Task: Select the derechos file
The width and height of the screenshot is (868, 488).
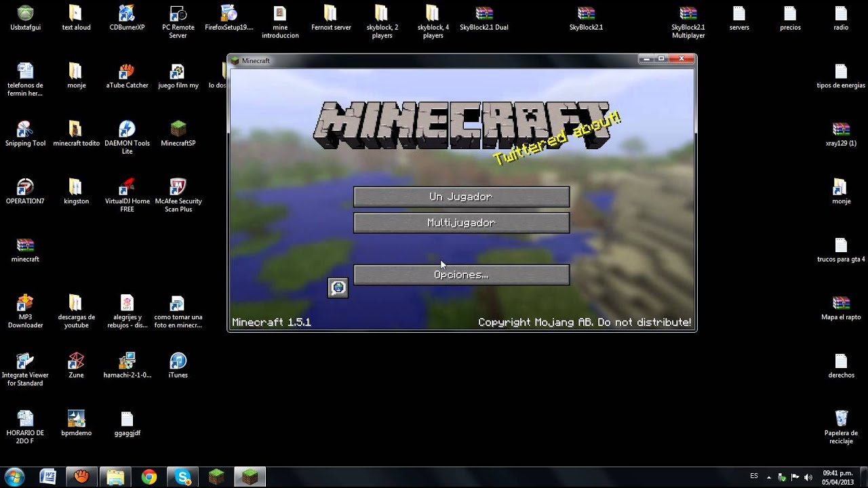Action: tap(841, 365)
